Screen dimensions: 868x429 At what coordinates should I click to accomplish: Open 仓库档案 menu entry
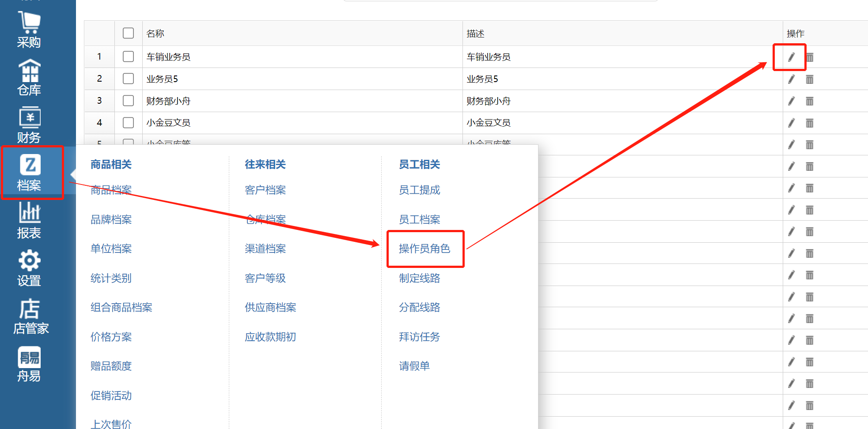coord(265,219)
